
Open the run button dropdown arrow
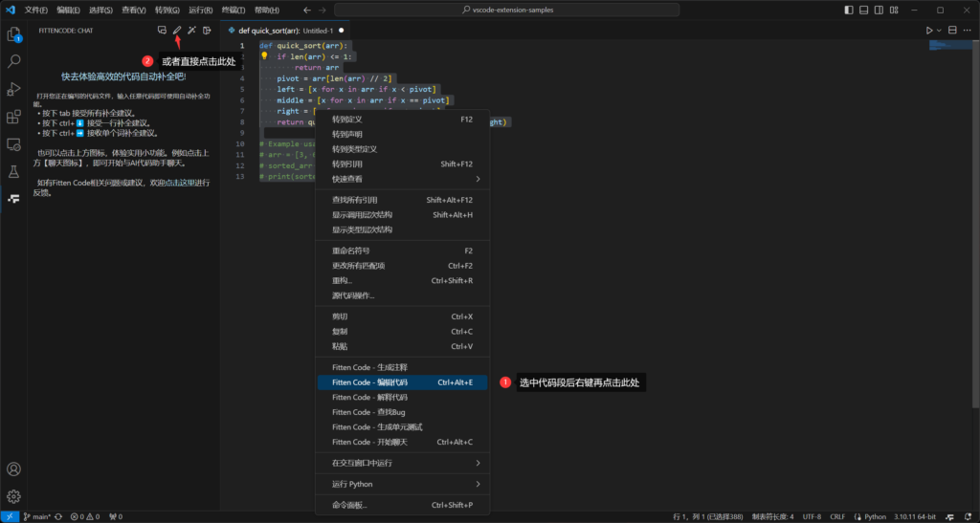point(940,31)
